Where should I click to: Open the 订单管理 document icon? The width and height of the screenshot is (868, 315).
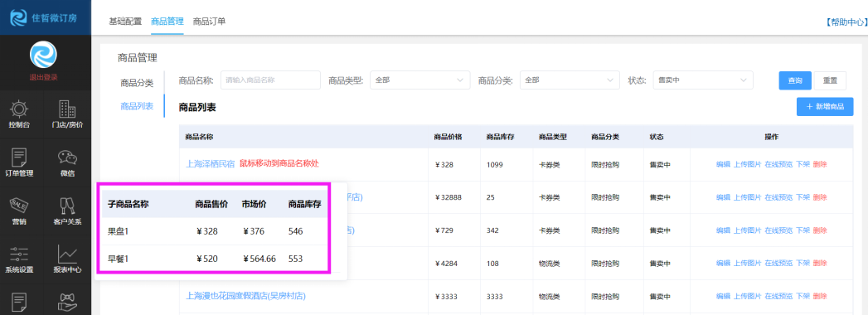[19, 157]
